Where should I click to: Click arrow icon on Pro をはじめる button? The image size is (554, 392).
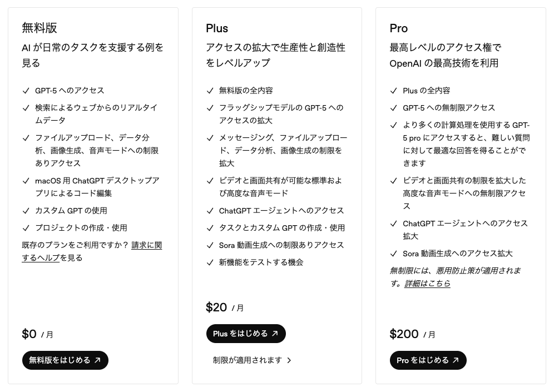[456, 360]
